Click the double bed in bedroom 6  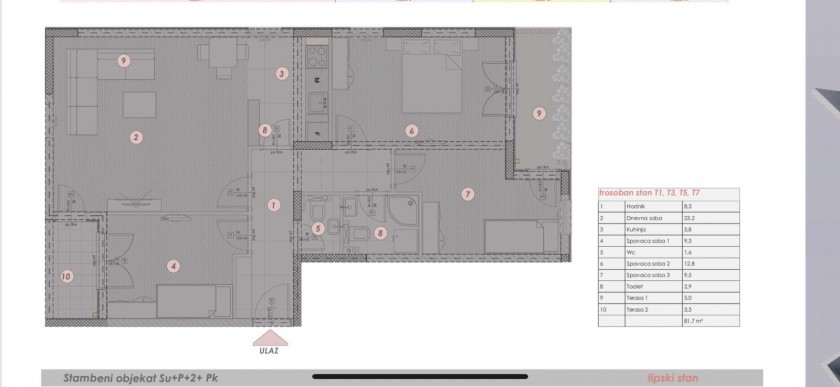click(432, 76)
